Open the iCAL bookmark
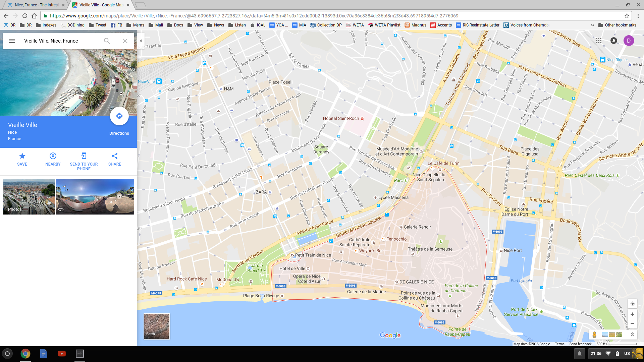Screen dimensions: 644x362 point(258,25)
